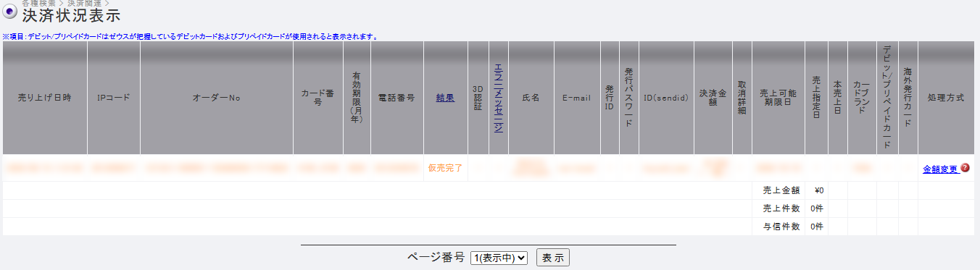Click the 処理方式 column header
Screen dimensions: 980x270
946,98
